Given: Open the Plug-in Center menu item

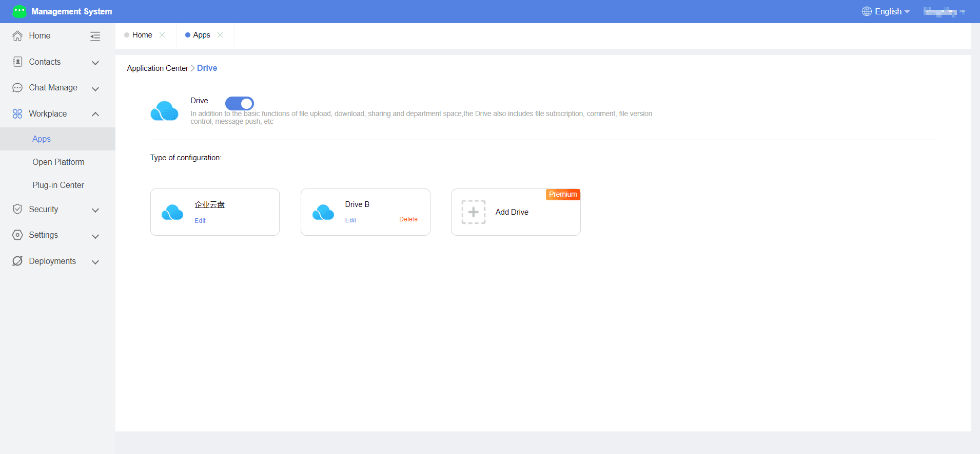Looking at the screenshot, I should click(x=58, y=185).
